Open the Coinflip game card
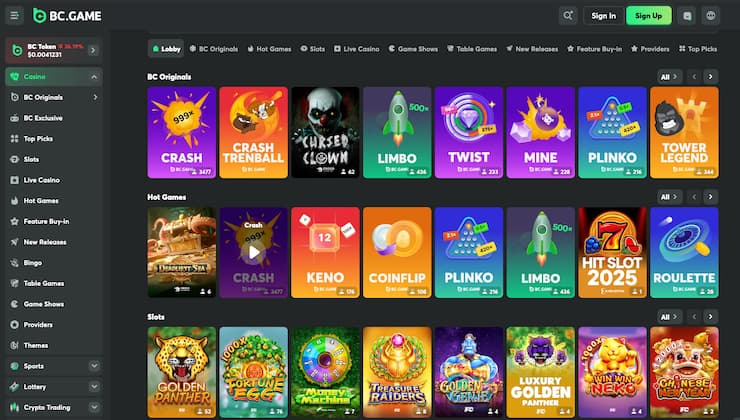 click(397, 252)
